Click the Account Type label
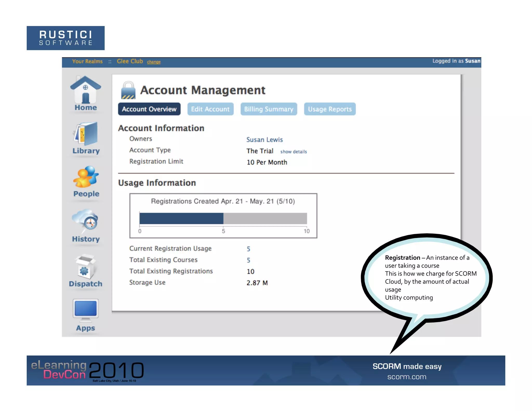This screenshot has height=411, width=532. [x=150, y=150]
